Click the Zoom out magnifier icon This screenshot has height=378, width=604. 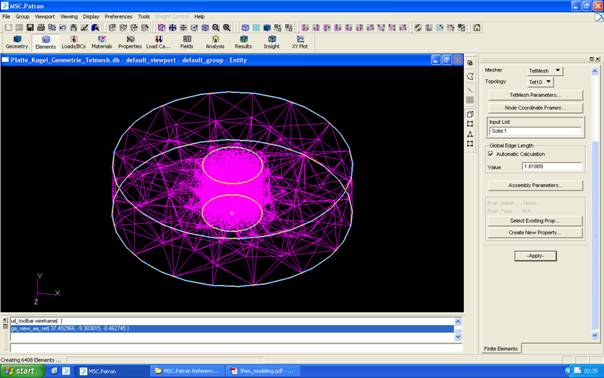pos(216,28)
